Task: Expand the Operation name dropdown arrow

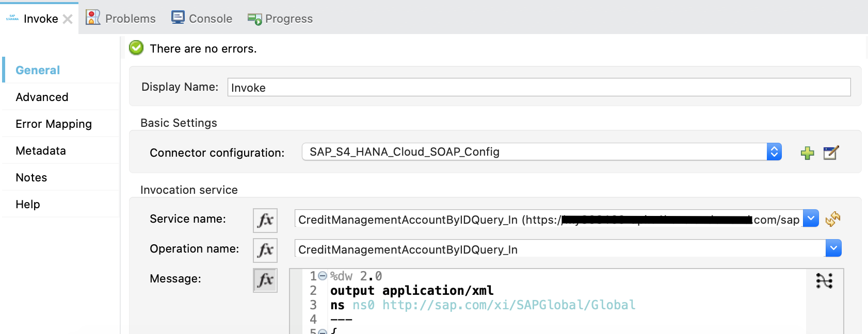Action: pos(833,248)
